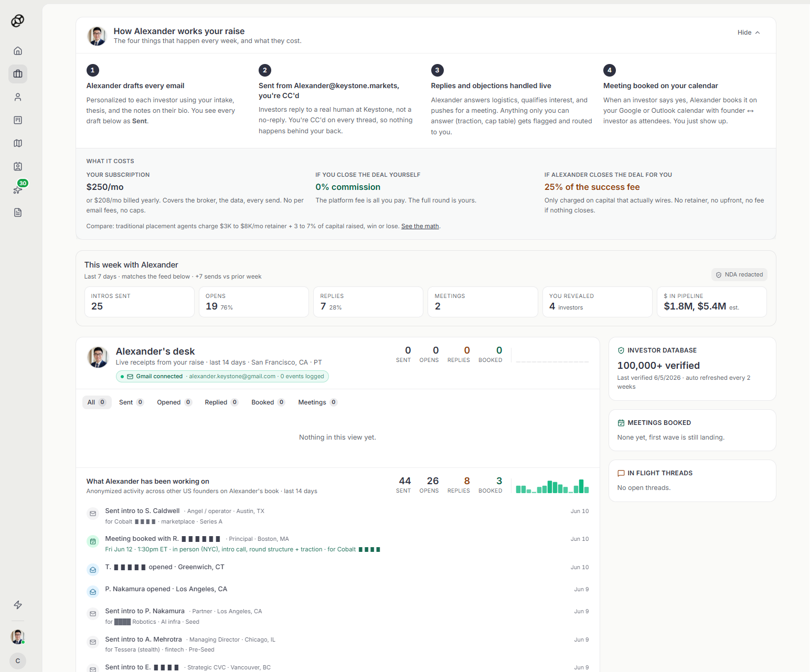Click the mail icon for S. Caldwell intro
Image resolution: width=810 pixels, height=672 pixels.
tap(93, 514)
